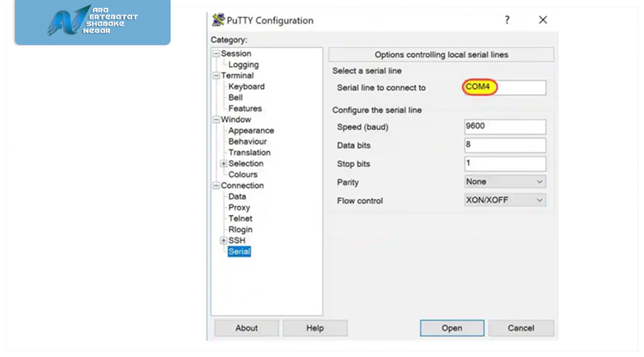
Task: Click the PuTTY icon in title bar
Action: pos(218,20)
